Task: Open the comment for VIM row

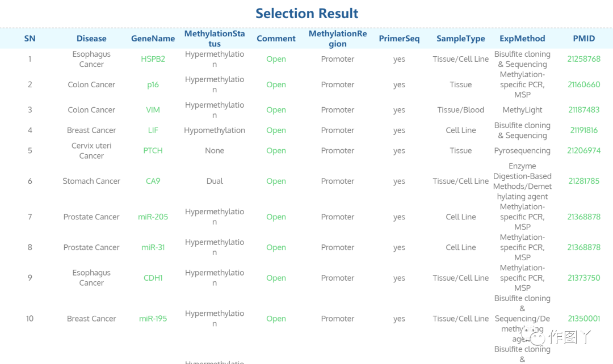Action: (276, 110)
